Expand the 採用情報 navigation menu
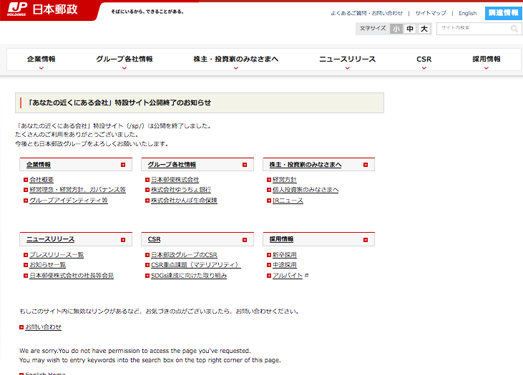 click(486, 60)
